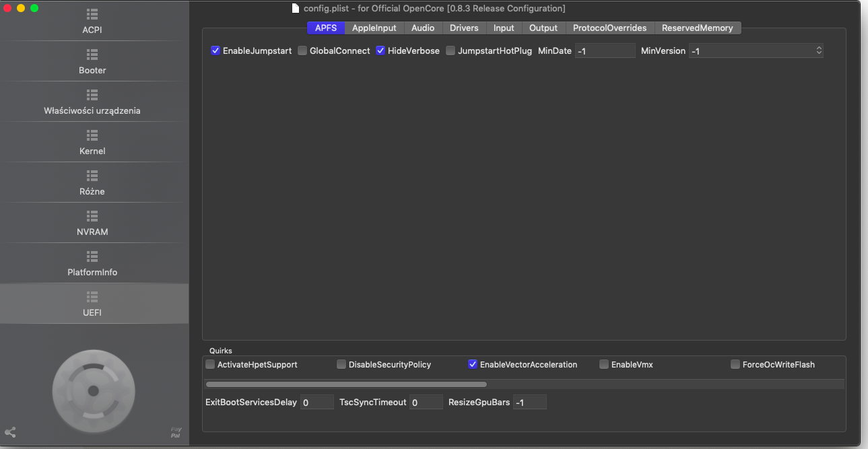Switch to the ReservedMemory tab
This screenshot has width=868, height=449.
[x=697, y=28]
